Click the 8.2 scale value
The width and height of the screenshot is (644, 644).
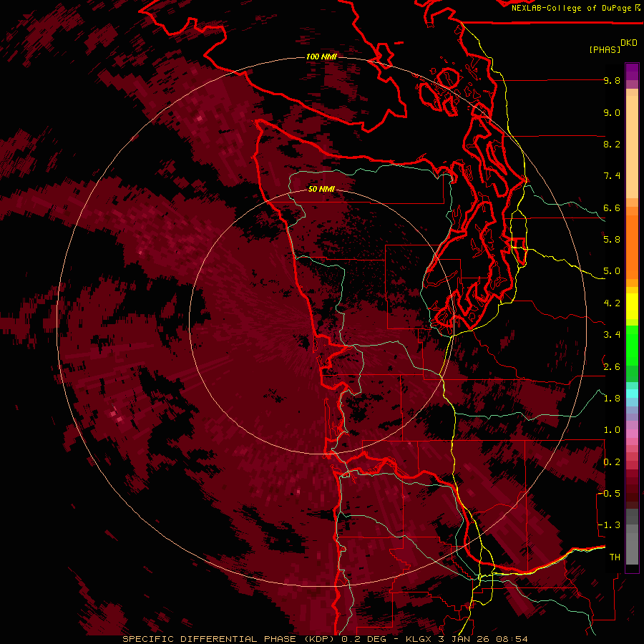click(612, 144)
